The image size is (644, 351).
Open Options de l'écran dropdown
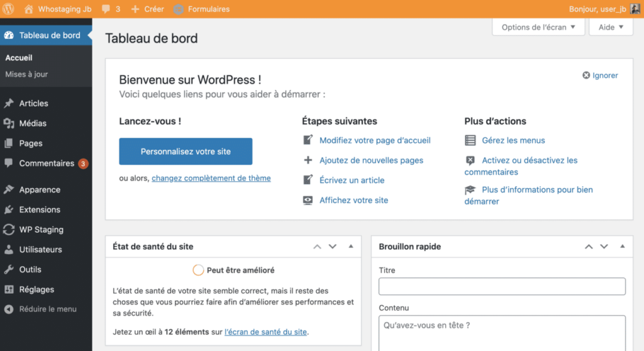click(538, 27)
